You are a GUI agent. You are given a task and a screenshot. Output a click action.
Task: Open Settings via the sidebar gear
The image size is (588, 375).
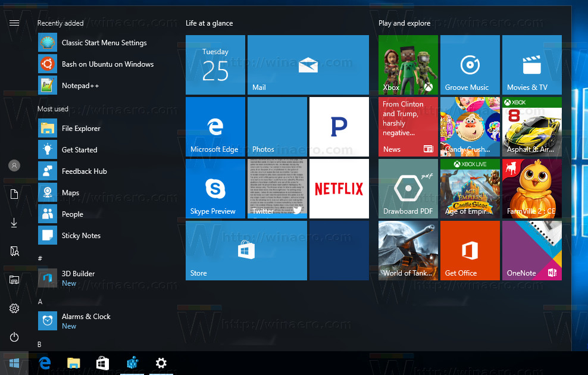coord(14,308)
